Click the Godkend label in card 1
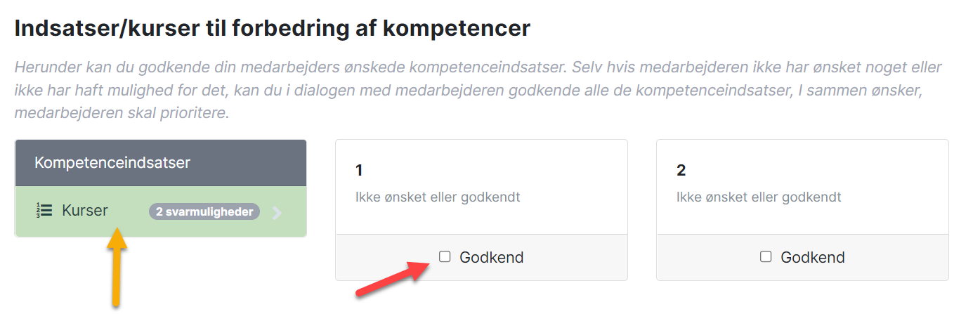Screen dimensions: 980x314 click(492, 257)
